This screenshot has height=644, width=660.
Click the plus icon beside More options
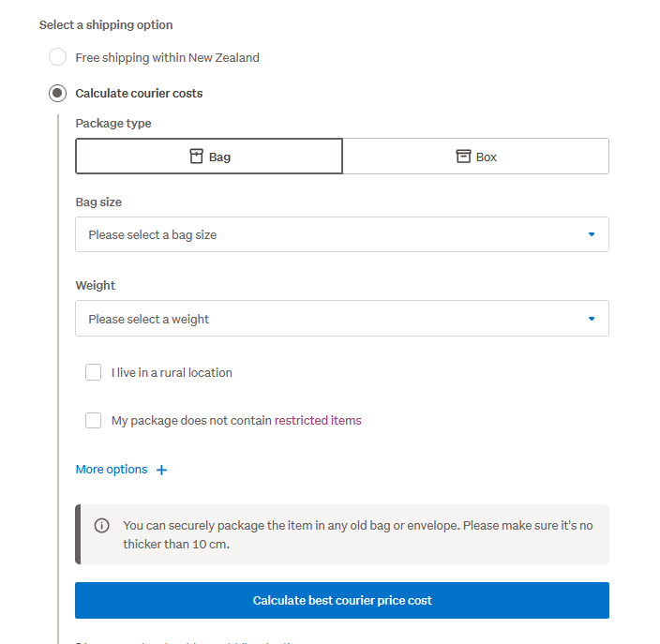tap(161, 470)
